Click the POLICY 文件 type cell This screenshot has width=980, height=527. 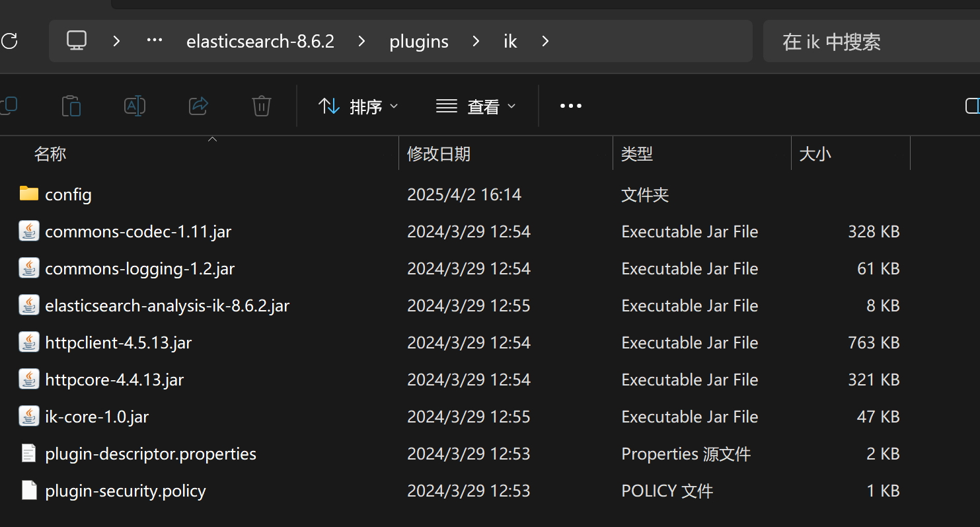click(667, 491)
